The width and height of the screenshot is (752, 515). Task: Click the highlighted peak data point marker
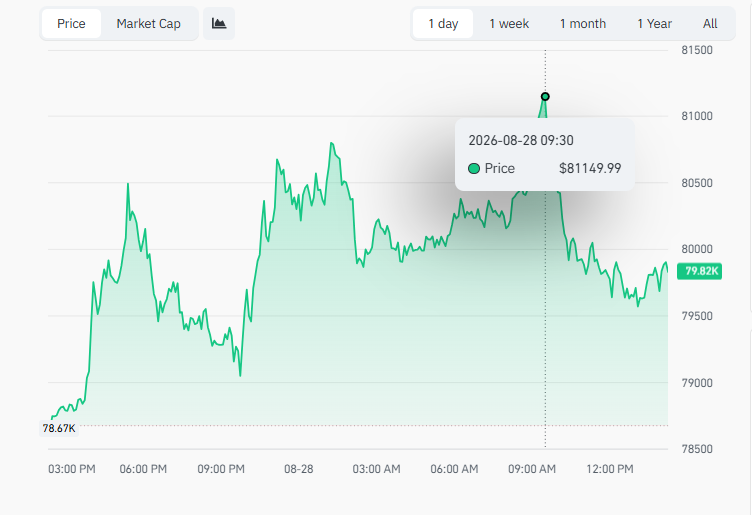545,96
